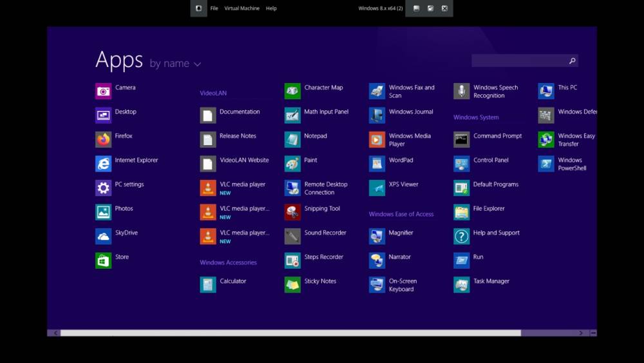Launch Command Prompt icon
This screenshot has width=644, height=363.
point(461,140)
